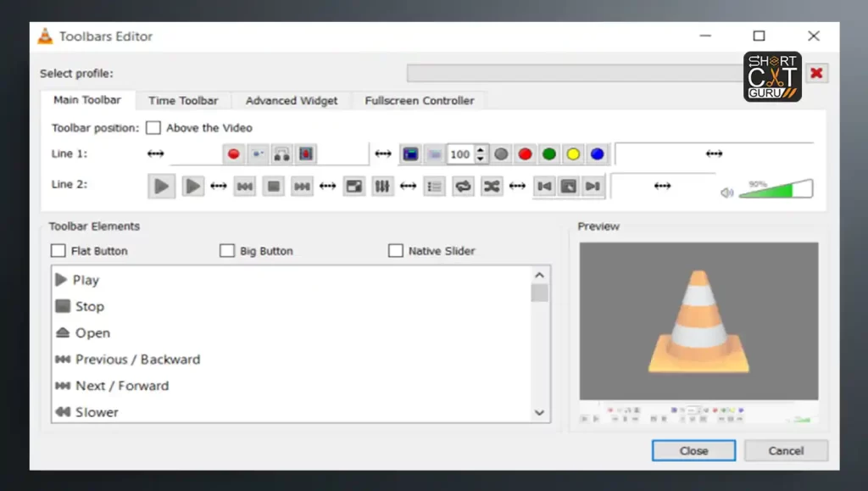Click the up arrow of the 100 spinbox
The height and width of the screenshot is (491, 868).
(481, 149)
